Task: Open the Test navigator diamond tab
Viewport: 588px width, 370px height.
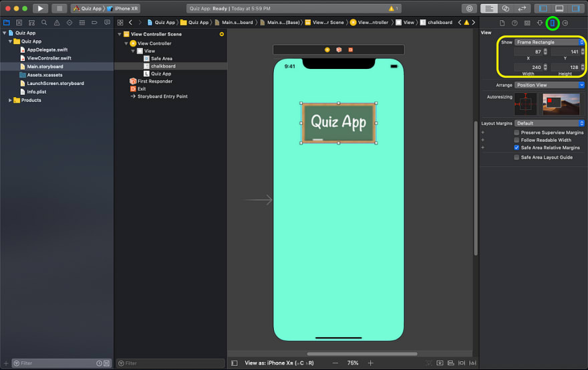Action: click(x=69, y=23)
